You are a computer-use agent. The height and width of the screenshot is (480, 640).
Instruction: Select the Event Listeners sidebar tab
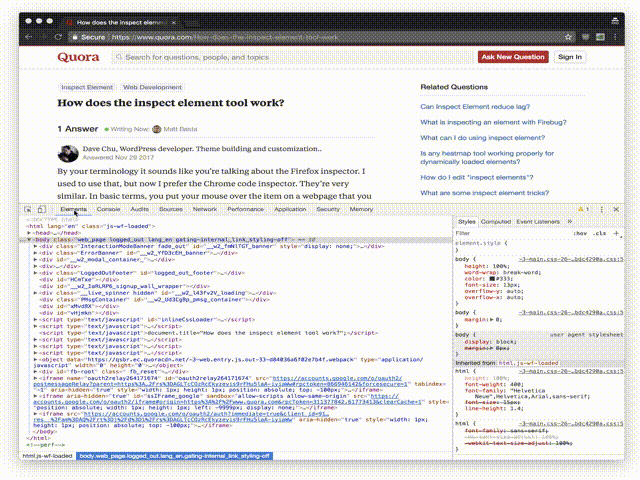pos(538,222)
